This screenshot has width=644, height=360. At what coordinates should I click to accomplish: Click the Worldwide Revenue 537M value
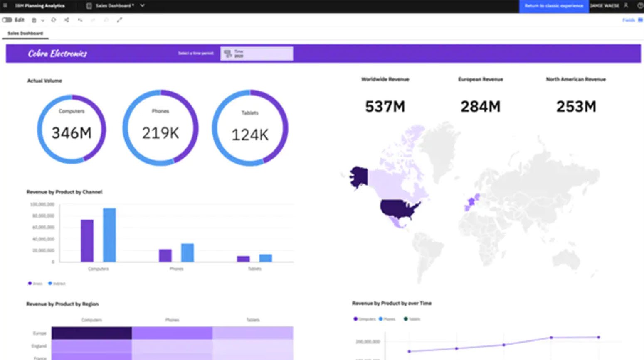coord(385,107)
